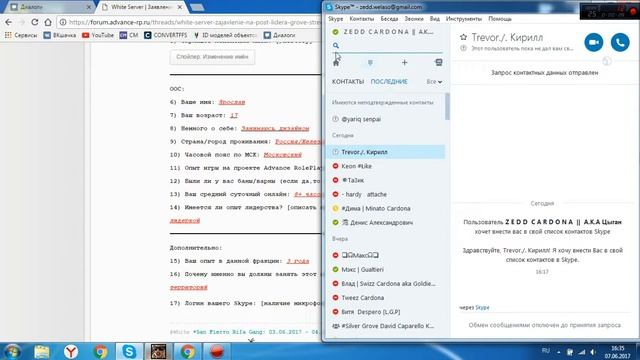Open Skype from the taskbar
The image size is (640, 360).
tap(129, 351)
